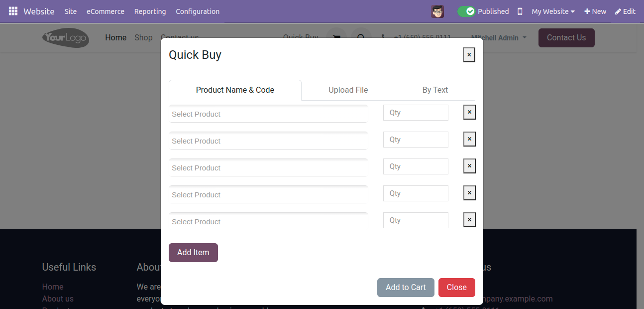The width and height of the screenshot is (644, 309).
Task: Click the Website app title
Action: point(39,11)
